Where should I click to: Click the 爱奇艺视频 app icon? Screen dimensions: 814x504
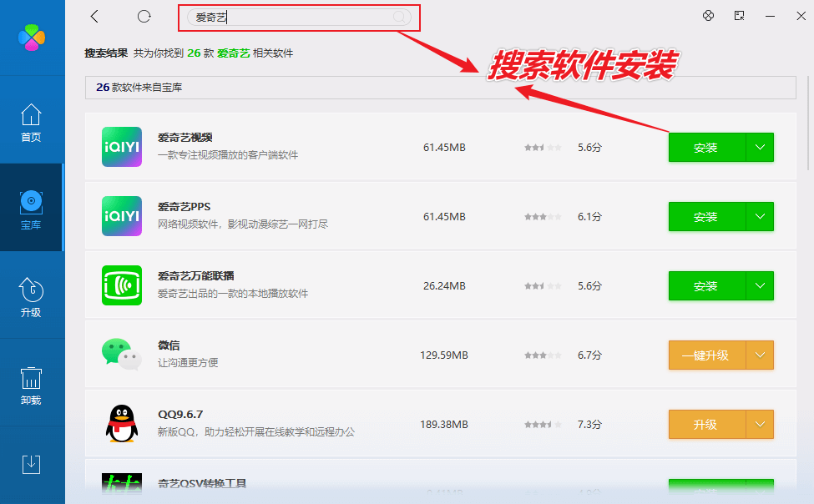pos(121,147)
